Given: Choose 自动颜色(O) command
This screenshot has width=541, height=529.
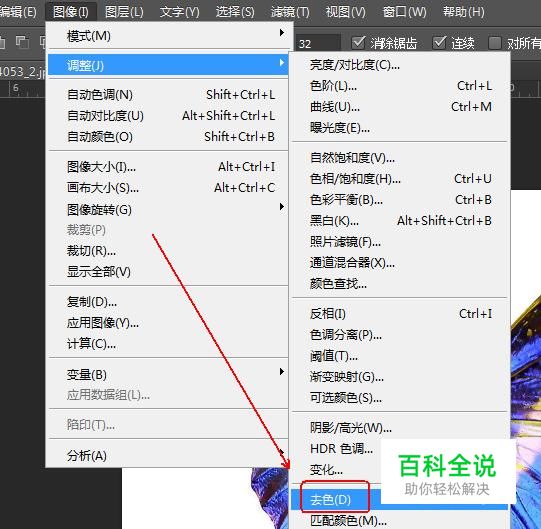Looking at the screenshot, I should [168, 137].
